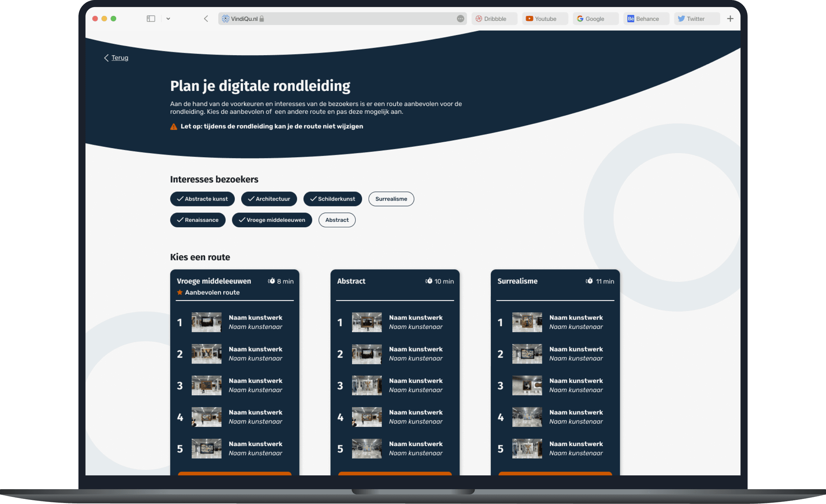Open first artwork thumbnail in Vroege middeleeuwen
The height and width of the screenshot is (504, 826).
[x=206, y=322]
